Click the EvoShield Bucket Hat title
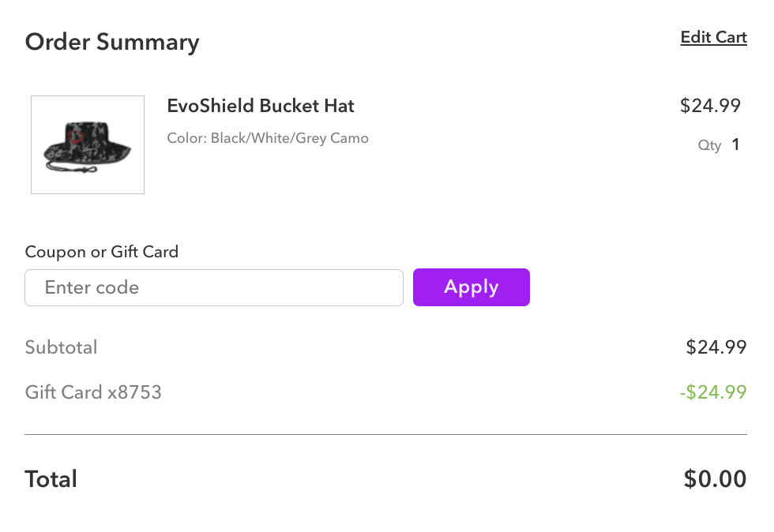The image size is (774, 532). [x=261, y=106]
